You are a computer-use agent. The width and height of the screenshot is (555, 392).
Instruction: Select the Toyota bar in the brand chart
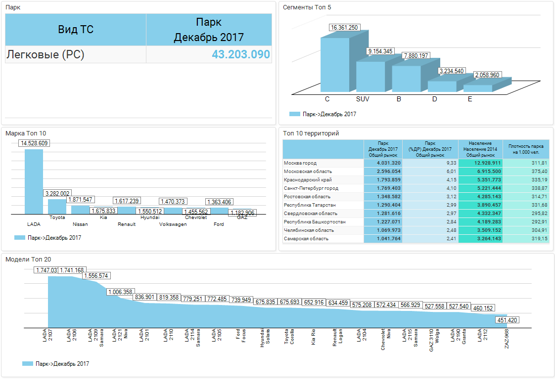click(57, 206)
